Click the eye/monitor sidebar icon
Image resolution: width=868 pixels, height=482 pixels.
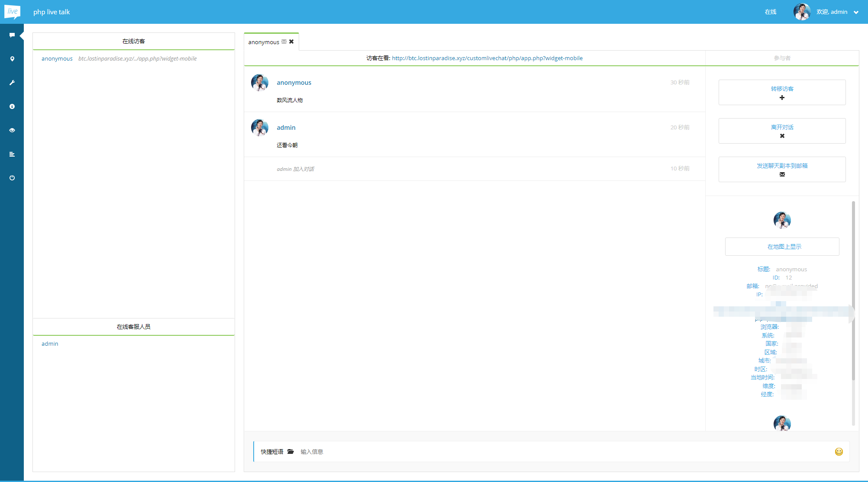pos(12,130)
